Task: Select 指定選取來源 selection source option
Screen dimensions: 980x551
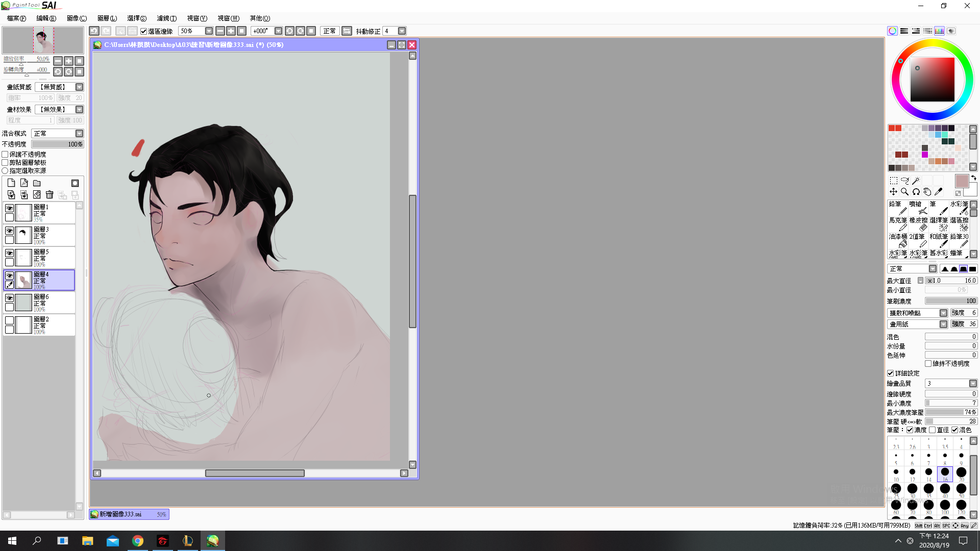Action: [5, 170]
